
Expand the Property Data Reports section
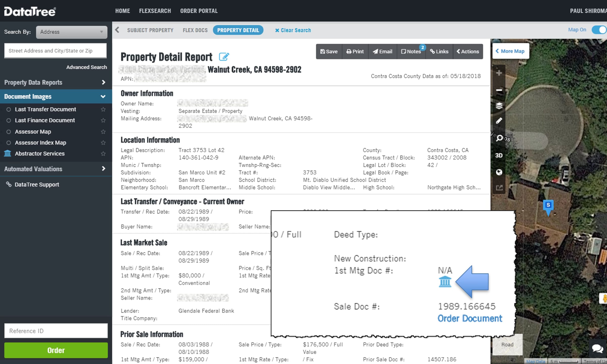click(56, 82)
